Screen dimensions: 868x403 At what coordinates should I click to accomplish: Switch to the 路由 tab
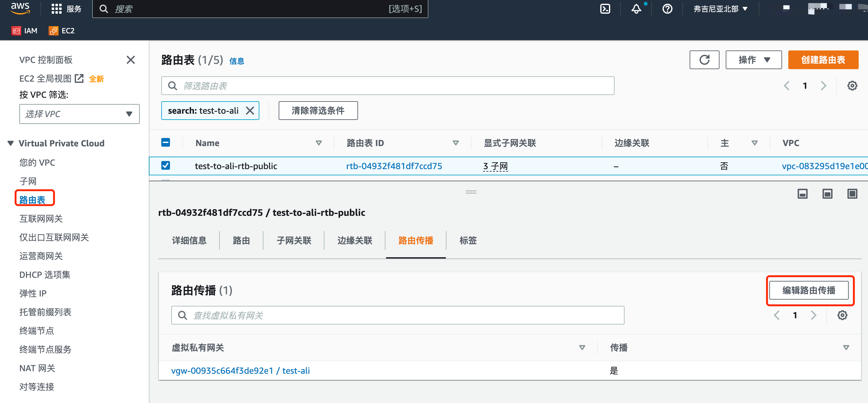tap(241, 241)
